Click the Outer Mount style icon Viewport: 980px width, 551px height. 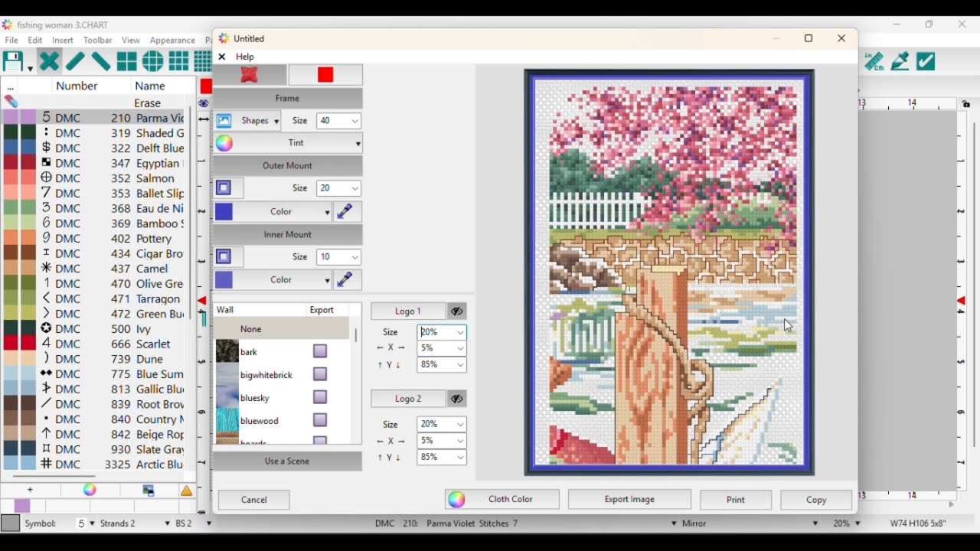tap(228, 188)
